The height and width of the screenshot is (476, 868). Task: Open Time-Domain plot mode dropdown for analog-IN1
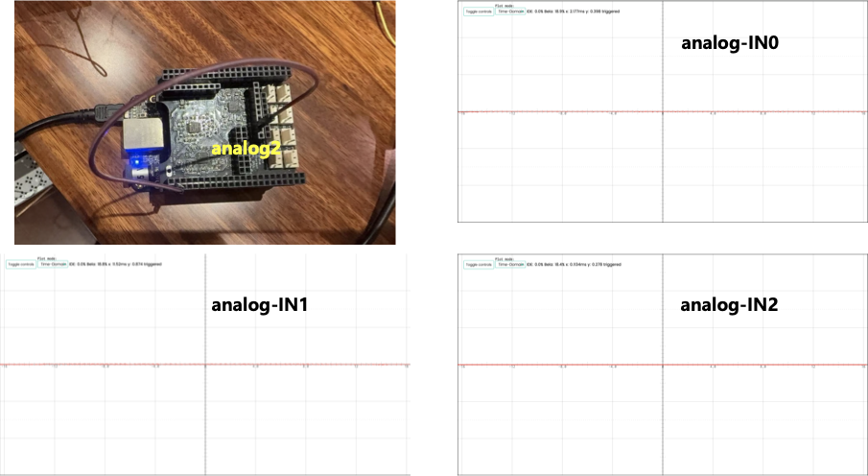tap(52, 264)
